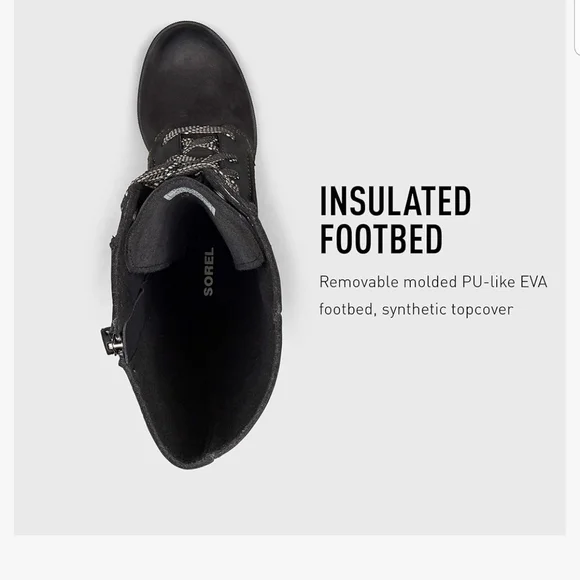Screen dimensions: 580x580
Task: Click the rounded toe of the boot
Action: tap(196, 68)
